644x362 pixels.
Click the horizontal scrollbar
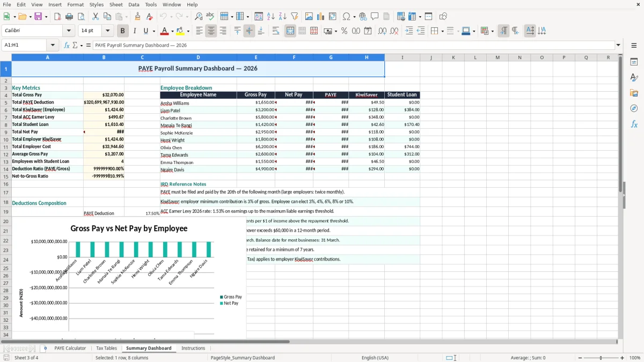pyautogui.click(x=145, y=342)
